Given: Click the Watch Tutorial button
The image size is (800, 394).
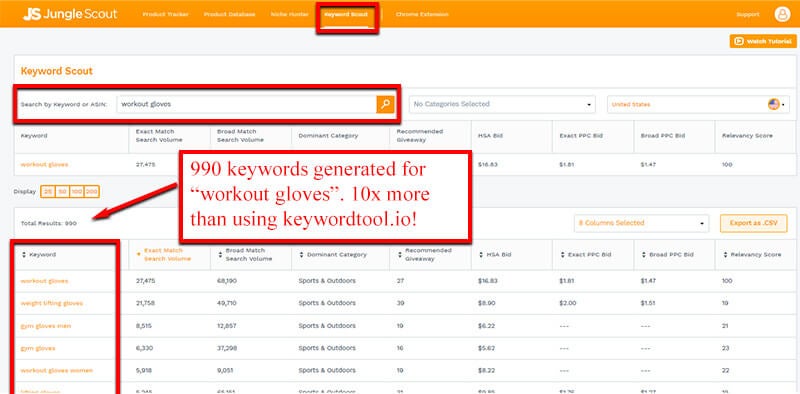Looking at the screenshot, I should [763, 41].
